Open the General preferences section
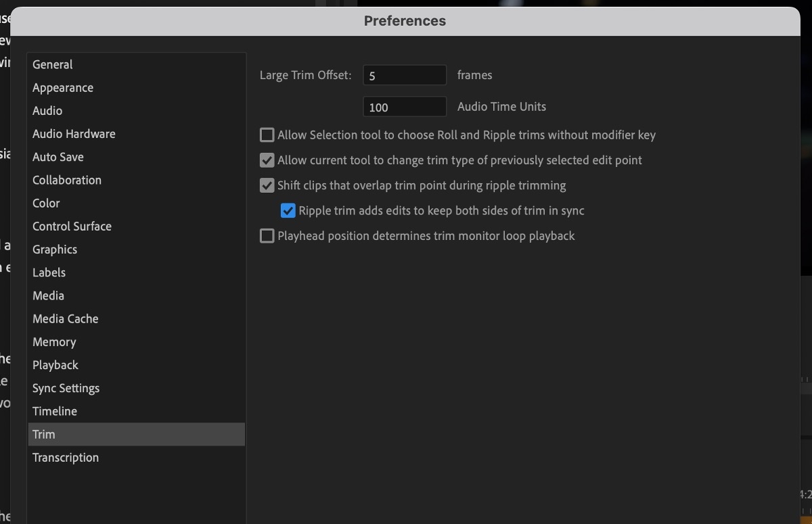The width and height of the screenshot is (812, 524). [x=52, y=64]
